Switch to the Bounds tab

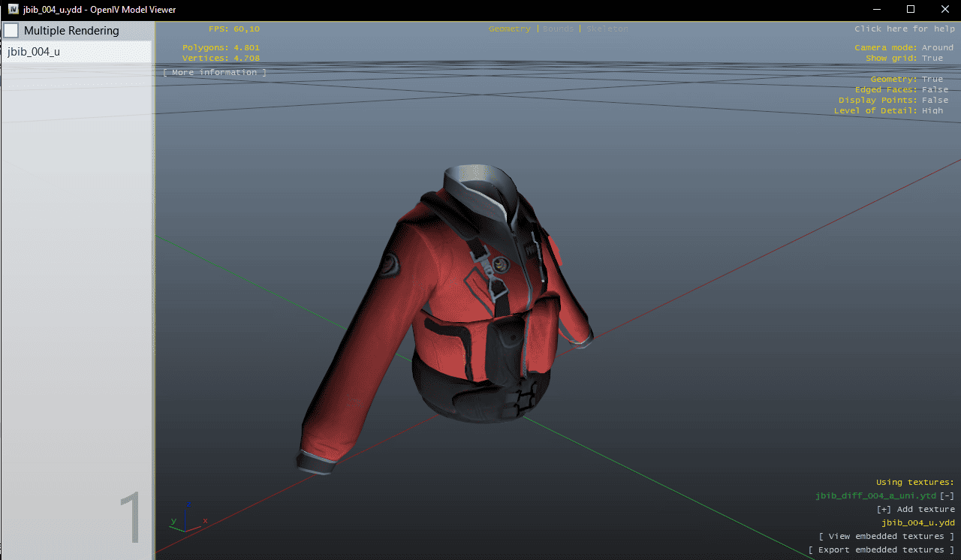558,29
